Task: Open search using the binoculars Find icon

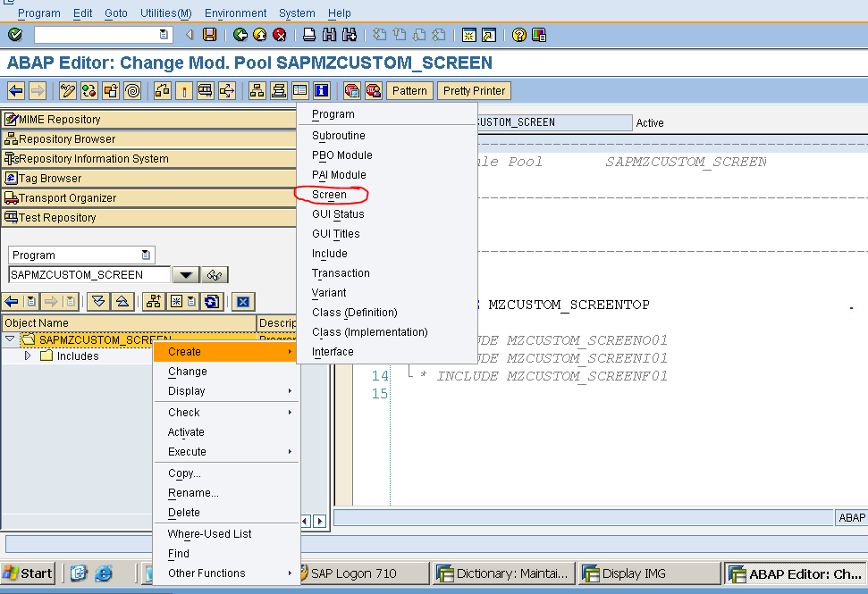Action: pyautogui.click(x=327, y=34)
